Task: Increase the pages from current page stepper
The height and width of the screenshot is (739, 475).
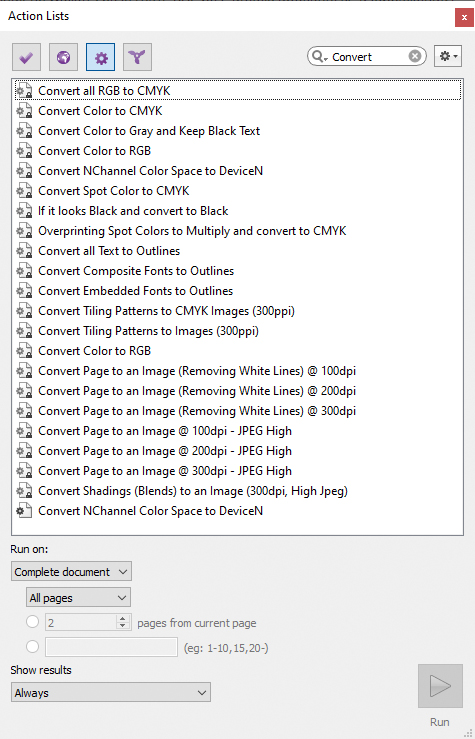Action: (x=123, y=618)
